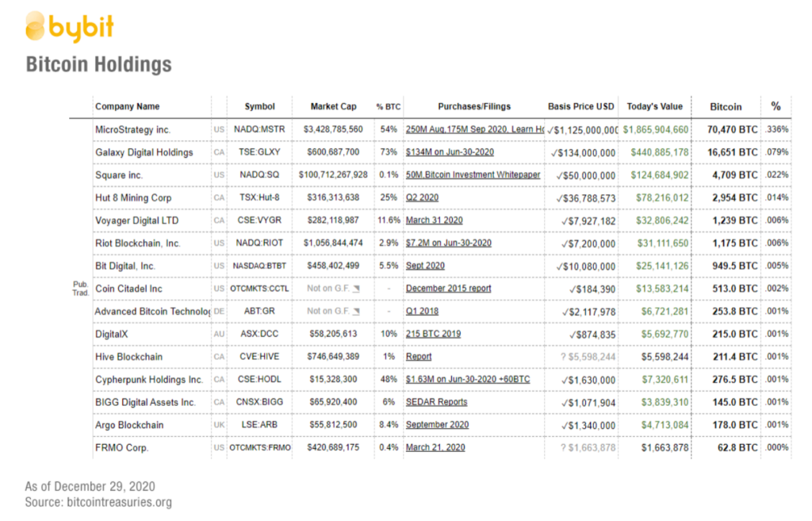Open the 'SEDAR Reports' link
The width and height of the screenshot is (812, 521).
tap(437, 402)
